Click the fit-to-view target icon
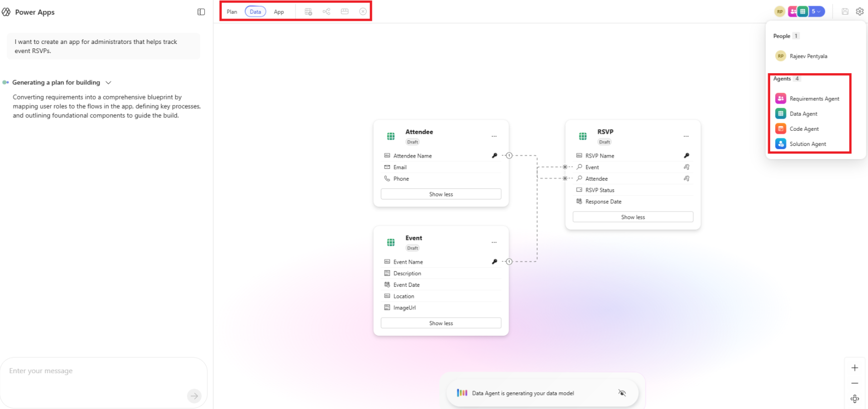Screen dimensions: 868x409 (854, 399)
